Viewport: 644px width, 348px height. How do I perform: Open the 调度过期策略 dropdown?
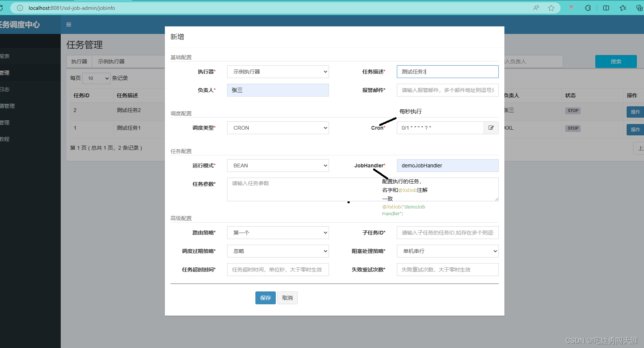coord(278,251)
